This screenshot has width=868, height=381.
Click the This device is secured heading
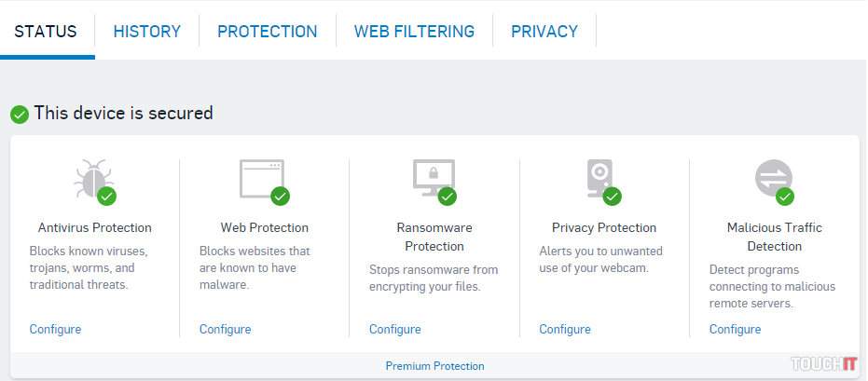123,113
